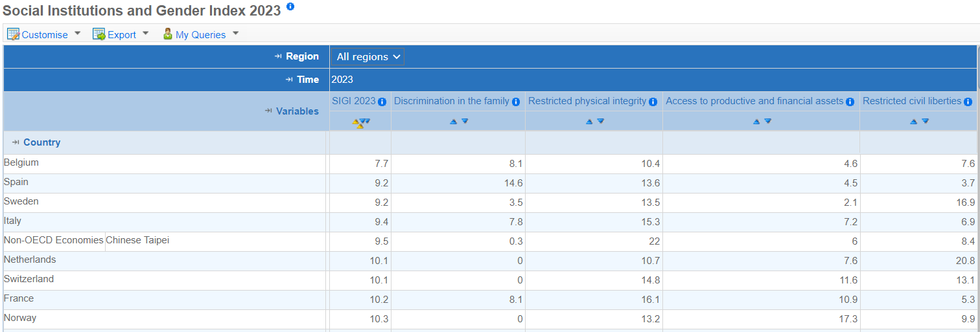
Task: Click Restricted civil liberties header
Action: [912, 101]
